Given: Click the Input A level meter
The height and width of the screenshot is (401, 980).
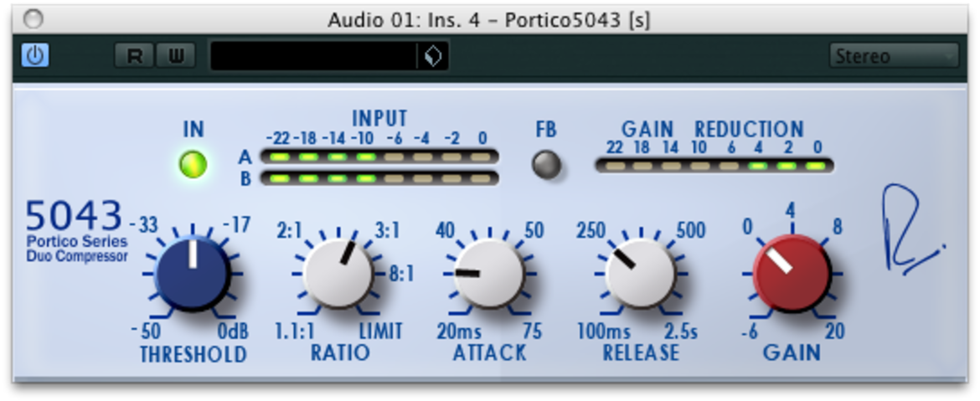Looking at the screenshot, I should [x=379, y=157].
